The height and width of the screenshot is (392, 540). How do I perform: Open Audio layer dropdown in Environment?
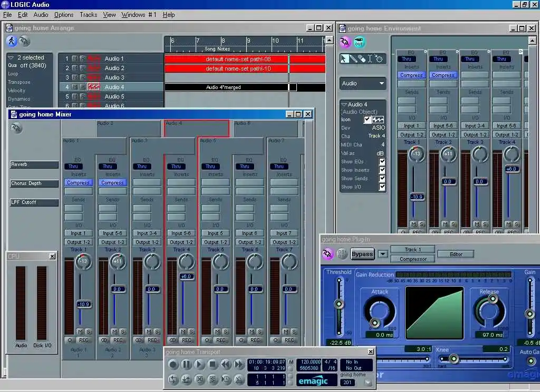[363, 83]
